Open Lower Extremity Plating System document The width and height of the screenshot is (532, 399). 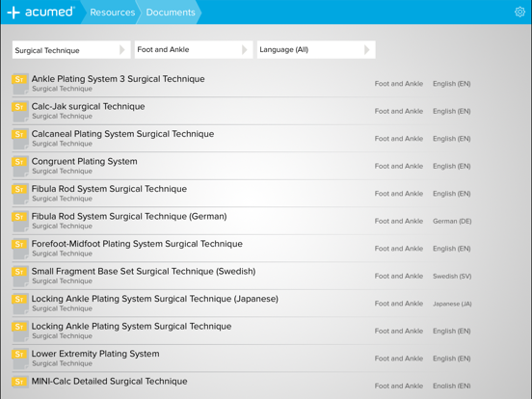(95, 354)
